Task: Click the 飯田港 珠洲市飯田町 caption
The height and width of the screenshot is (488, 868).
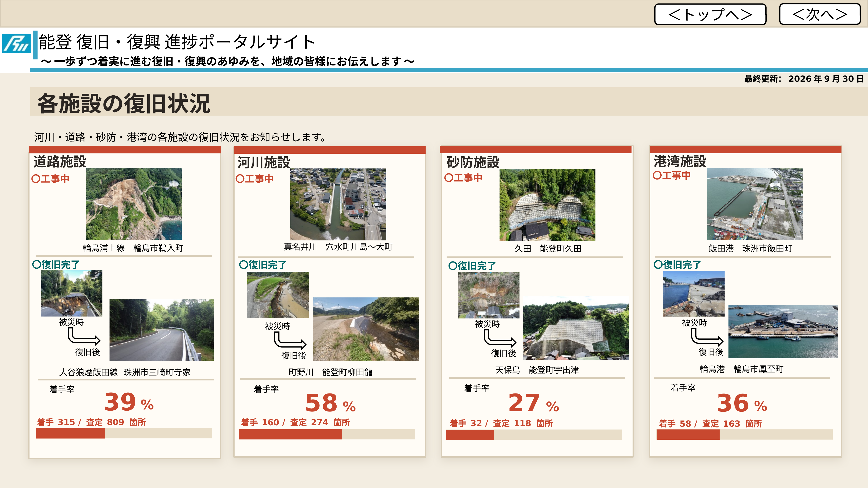Action: point(750,248)
